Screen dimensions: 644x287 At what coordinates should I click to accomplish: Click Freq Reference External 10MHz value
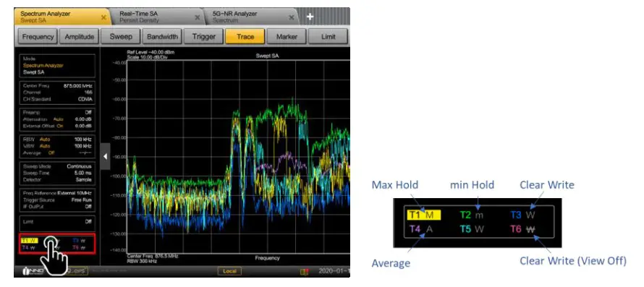(74, 194)
